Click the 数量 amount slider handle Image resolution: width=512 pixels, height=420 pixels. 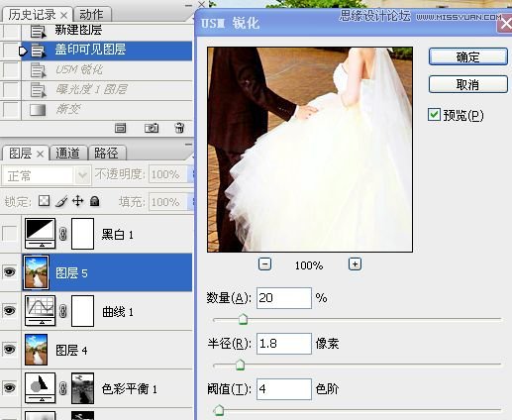[x=243, y=319]
